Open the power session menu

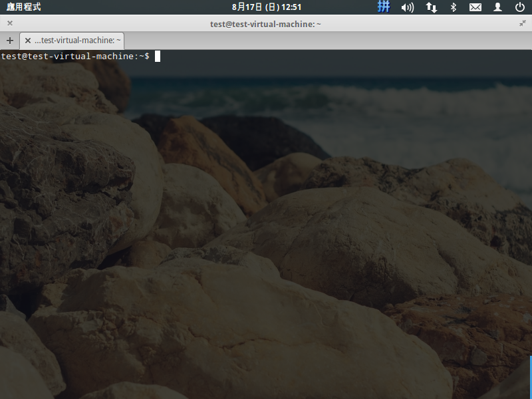point(519,7)
